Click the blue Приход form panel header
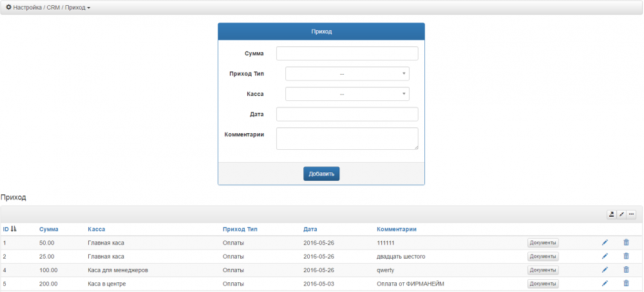Screen dimensions: 644x292 tap(321, 32)
